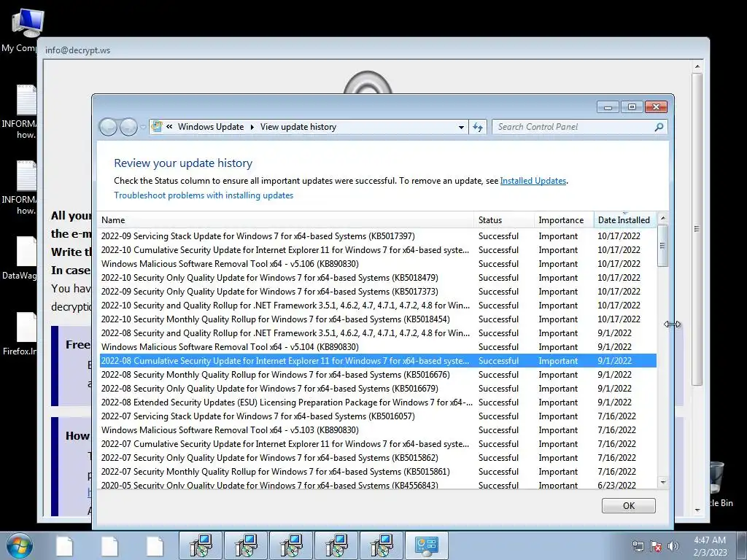Open Control Panel icon in taskbar
The height and width of the screenshot is (560, 747).
click(x=426, y=545)
